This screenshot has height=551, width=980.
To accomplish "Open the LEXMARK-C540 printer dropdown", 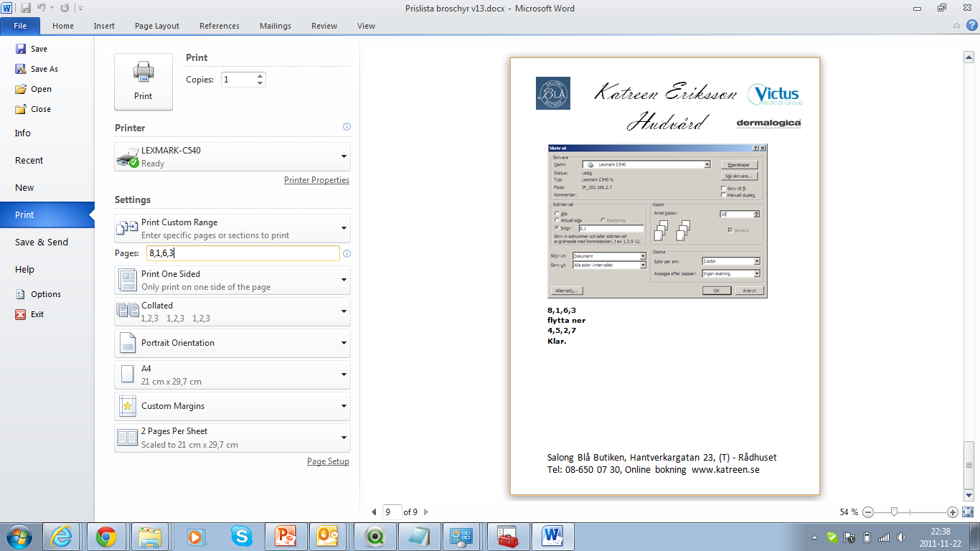I will (232, 156).
